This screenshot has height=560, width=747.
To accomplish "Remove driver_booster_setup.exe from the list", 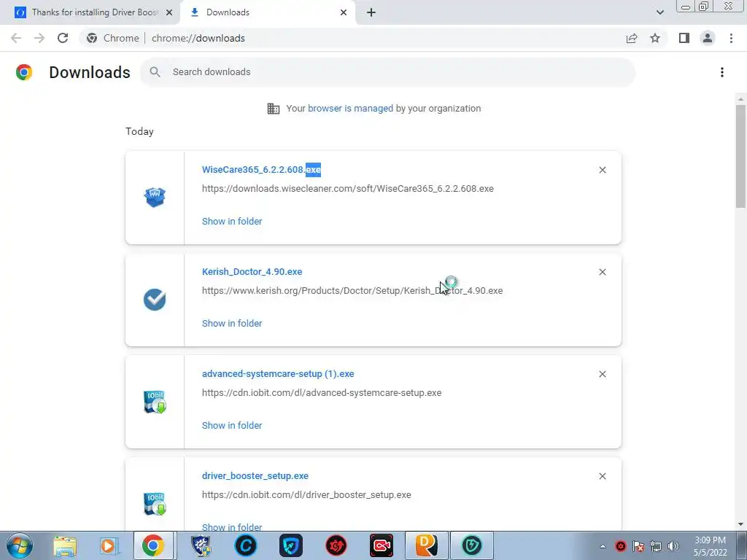I will pyautogui.click(x=602, y=476).
